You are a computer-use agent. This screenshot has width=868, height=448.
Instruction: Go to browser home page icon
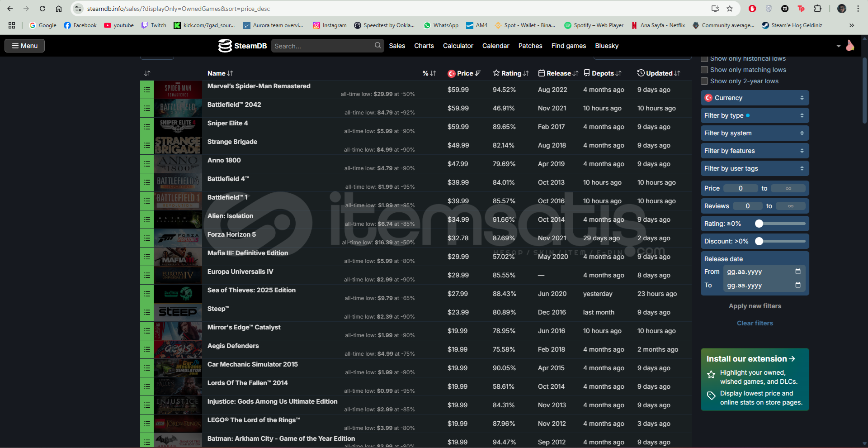[59, 9]
